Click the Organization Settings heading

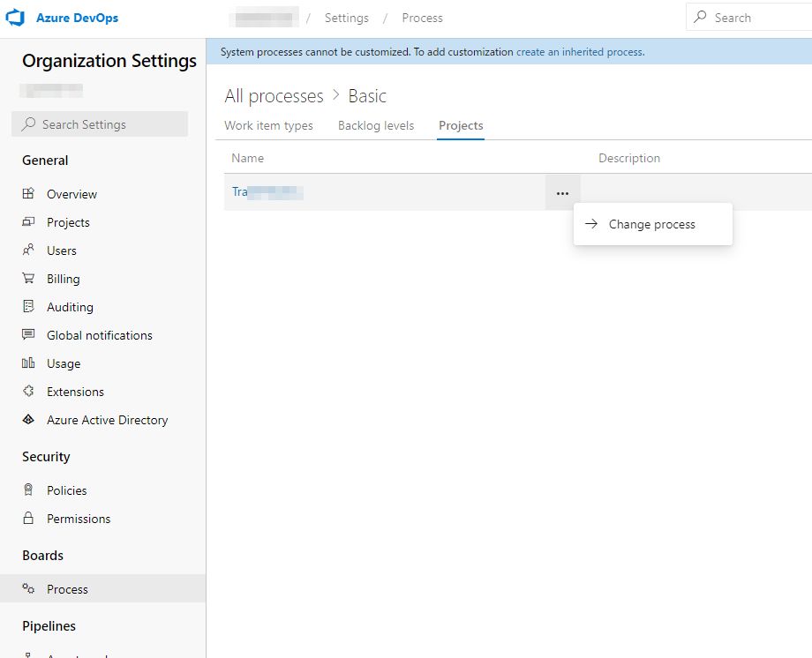(109, 61)
